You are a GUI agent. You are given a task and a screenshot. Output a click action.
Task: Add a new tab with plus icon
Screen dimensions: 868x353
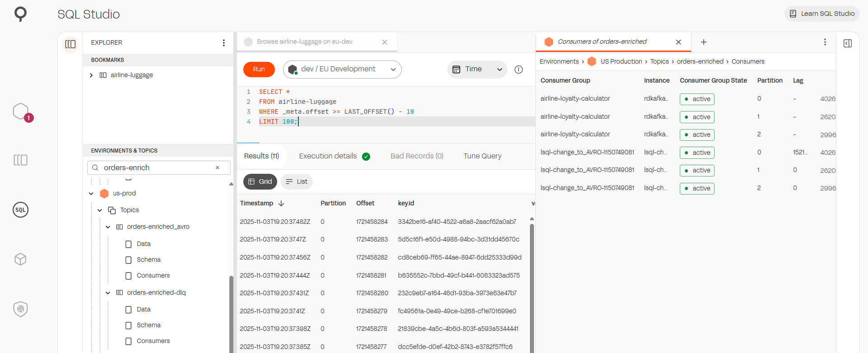[x=703, y=42]
